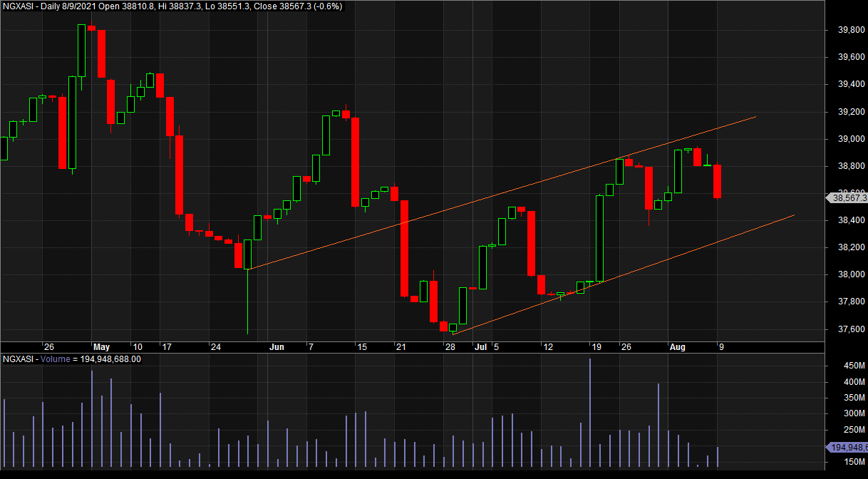Screen dimensions: 868x479
Task: Click the 39,800 price axis label
Action: [x=844, y=30]
